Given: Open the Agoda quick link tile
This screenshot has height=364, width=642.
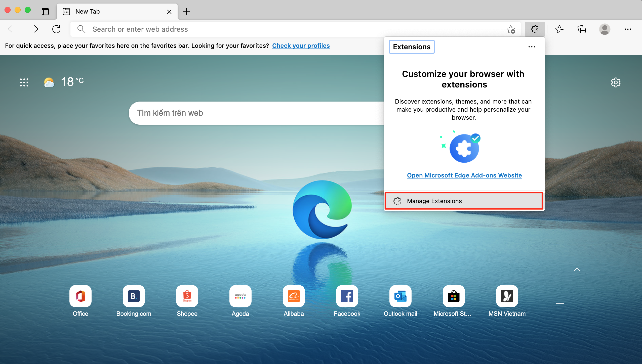Looking at the screenshot, I should tap(240, 301).
